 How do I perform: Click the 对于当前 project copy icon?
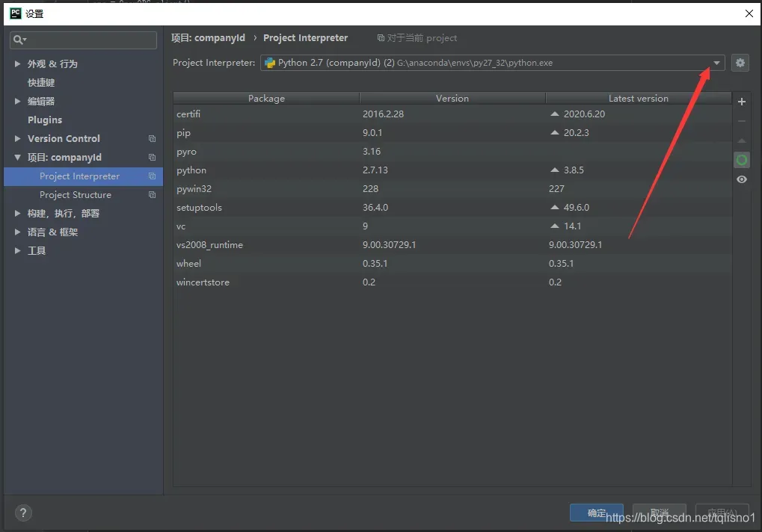coord(381,38)
